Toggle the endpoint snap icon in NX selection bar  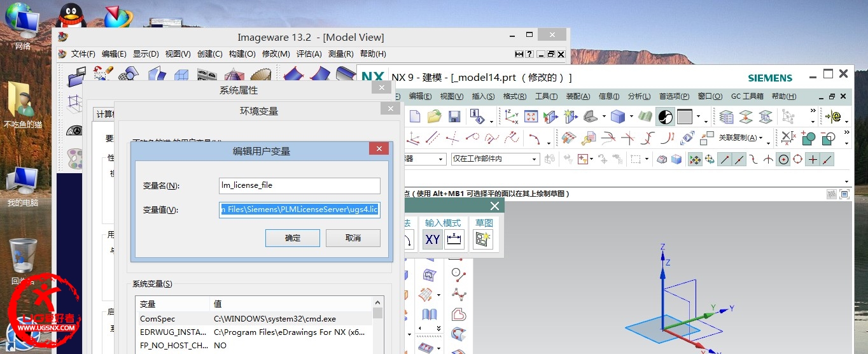(725, 159)
